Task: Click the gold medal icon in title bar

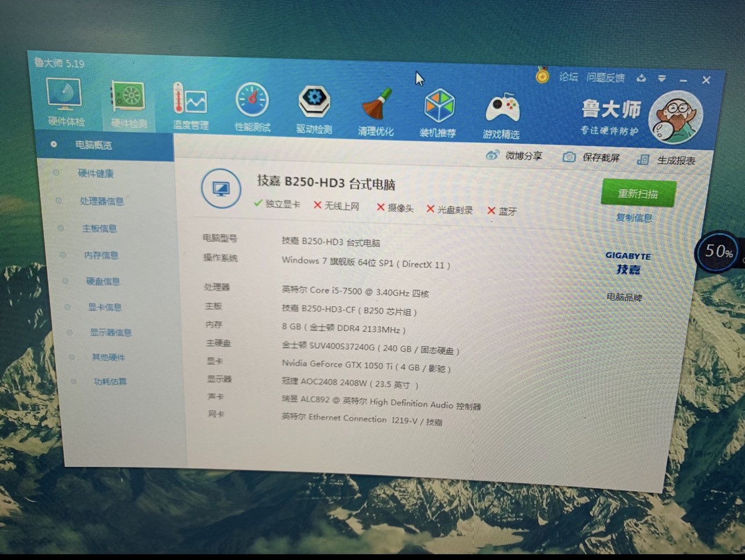Action: coord(542,75)
